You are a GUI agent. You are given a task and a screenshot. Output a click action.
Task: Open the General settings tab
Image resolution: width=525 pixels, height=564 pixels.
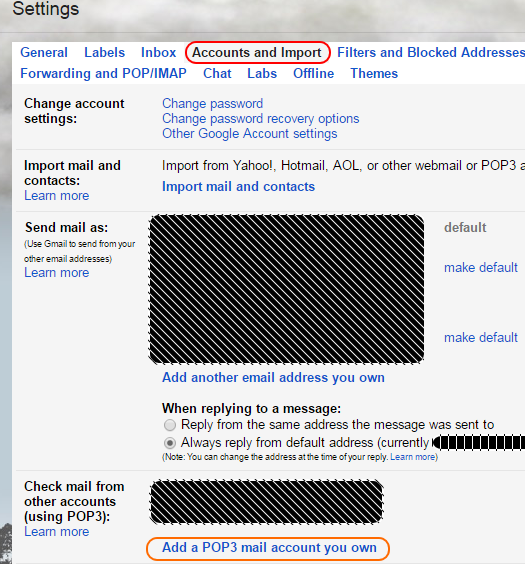pyautogui.click(x=44, y=53)
